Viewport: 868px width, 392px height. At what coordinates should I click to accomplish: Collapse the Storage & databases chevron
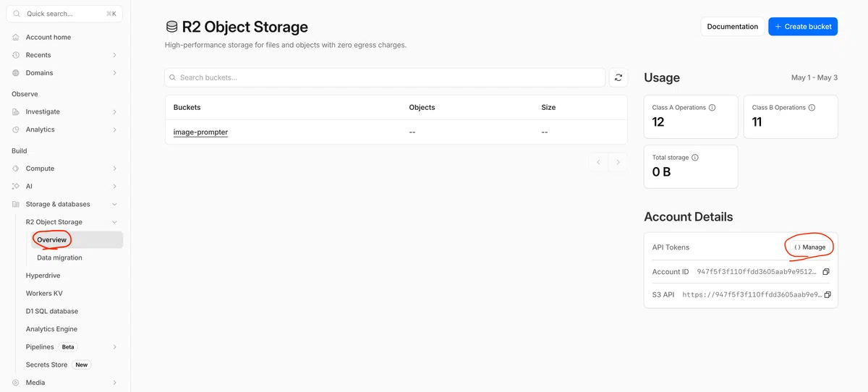pyautogui.click(x=115, y=204)
